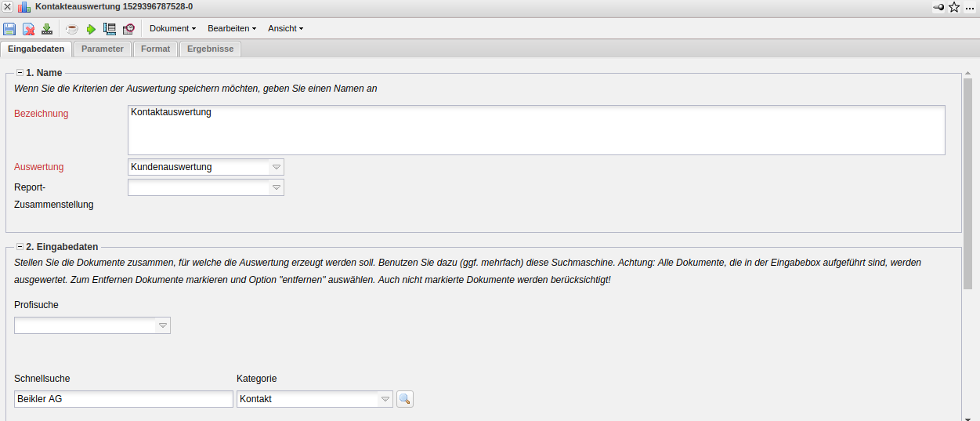980x421 pixels.
Task: Run the evaluation with the green arrow
Action: point(91,29)
